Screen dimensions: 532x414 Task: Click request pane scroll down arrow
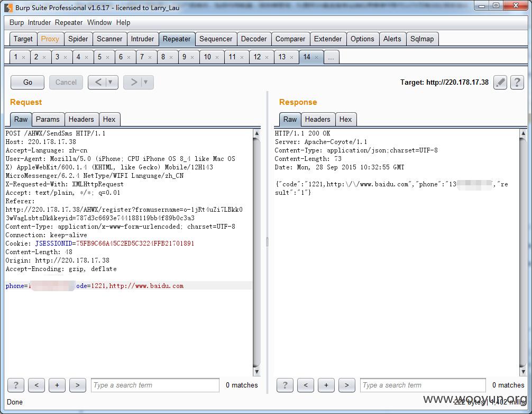click(x=257, y=372)
